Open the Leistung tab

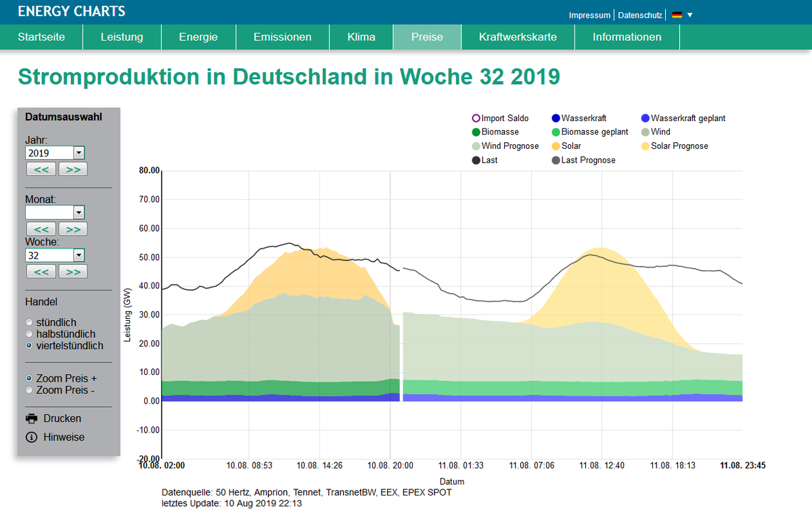point(122,37)
